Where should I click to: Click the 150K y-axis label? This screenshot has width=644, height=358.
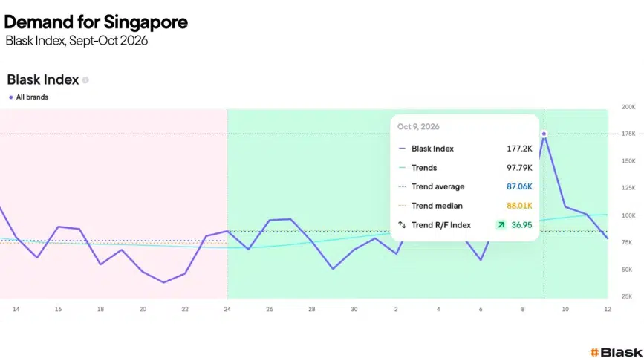point(628,161)
